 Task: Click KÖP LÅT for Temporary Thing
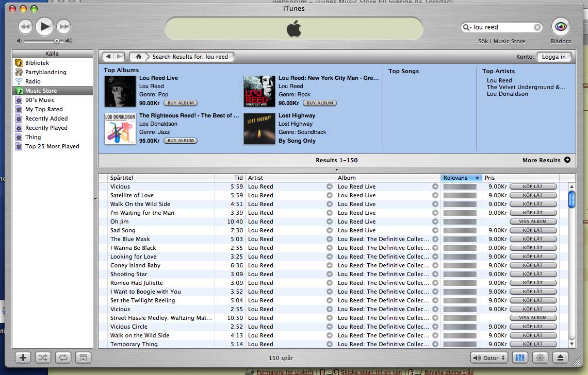point(533,344)
